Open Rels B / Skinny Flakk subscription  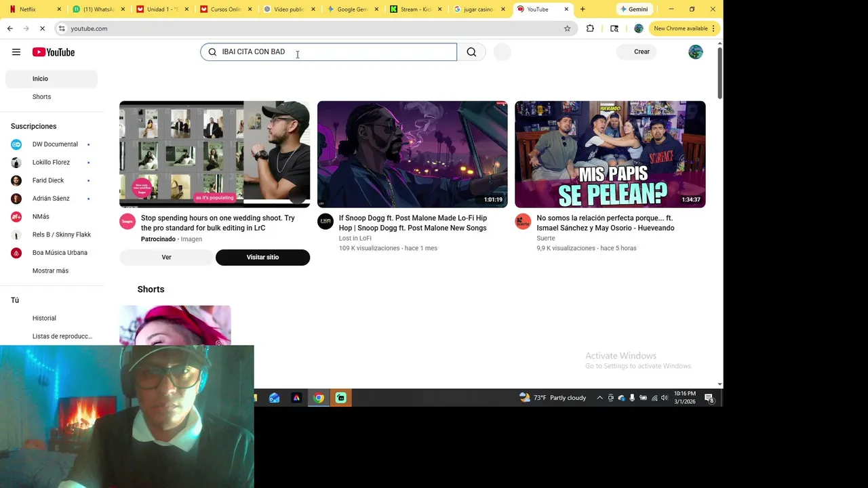point(52,235)
